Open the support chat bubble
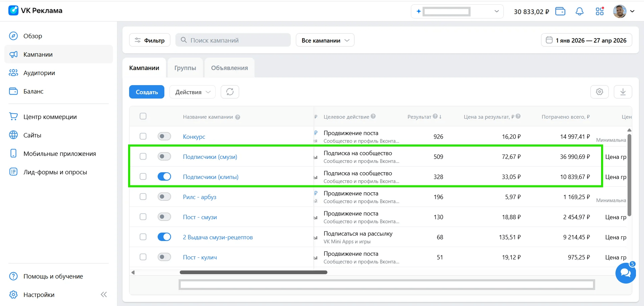Viewport: 644px width, 306px height. tap(626, 273)
